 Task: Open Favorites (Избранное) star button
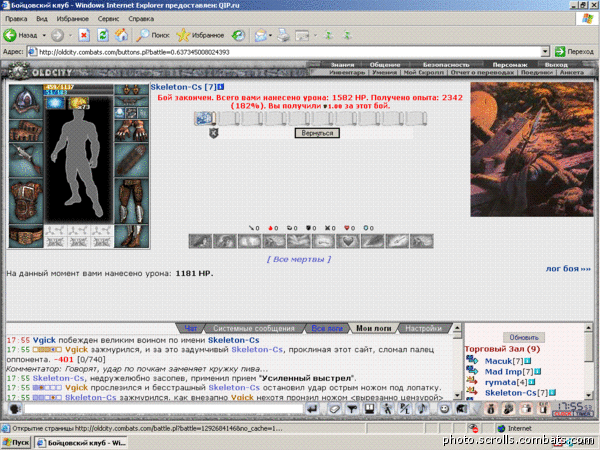(x=201, y=35)
